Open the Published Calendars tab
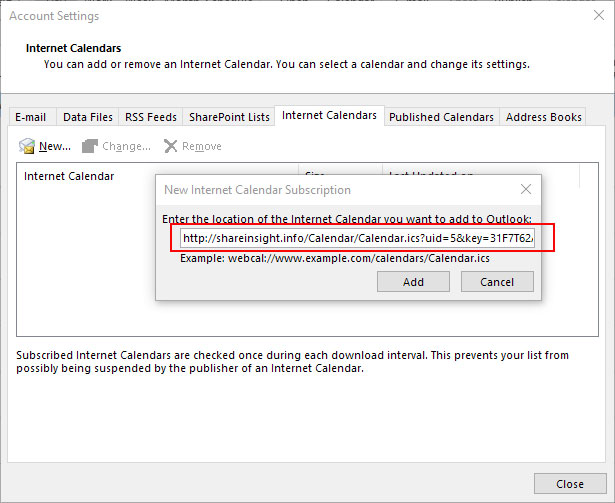The image size is (615, 503). 441,117
